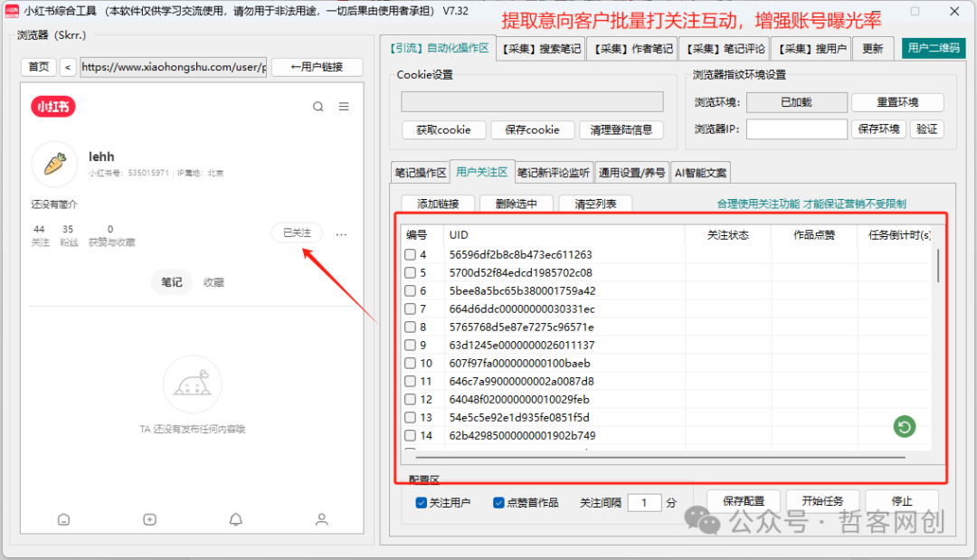Click the 清理登陆信息 button
The height and width of the screenshot is (560, 977).
[x=621, y=129]
